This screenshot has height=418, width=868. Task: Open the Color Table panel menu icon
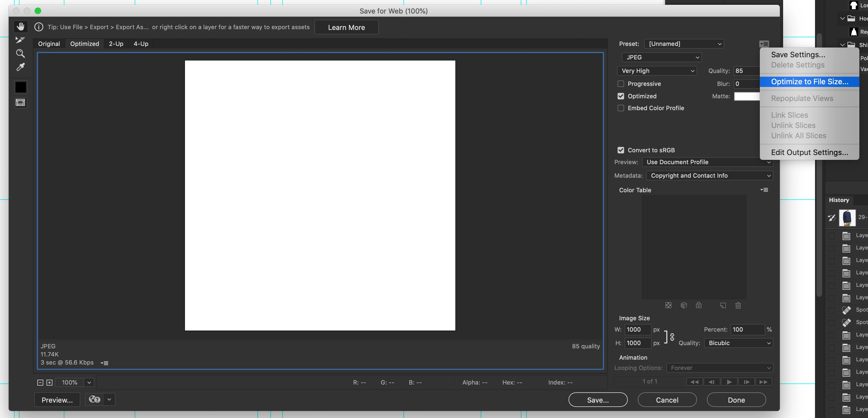(764, 190)
